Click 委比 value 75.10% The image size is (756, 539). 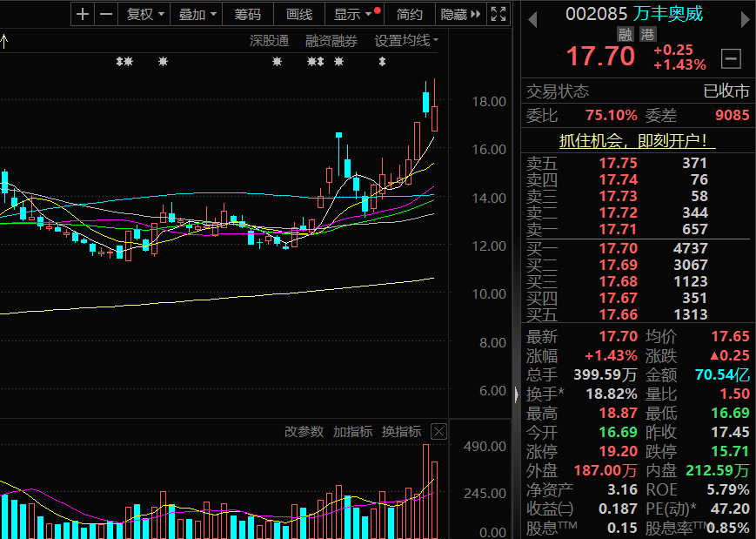click(x=612, y=115)
